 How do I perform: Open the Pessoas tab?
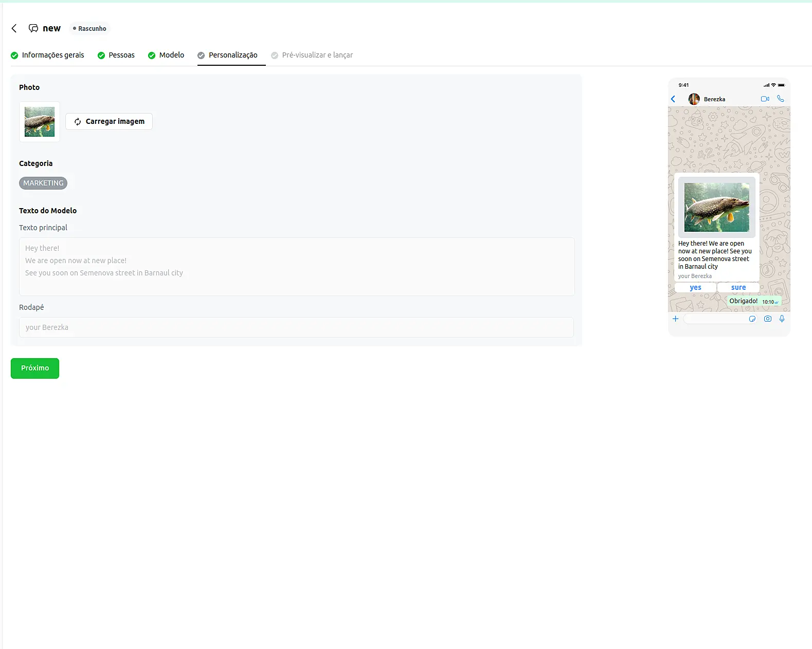pyautogui.click(x=116, y=55)
